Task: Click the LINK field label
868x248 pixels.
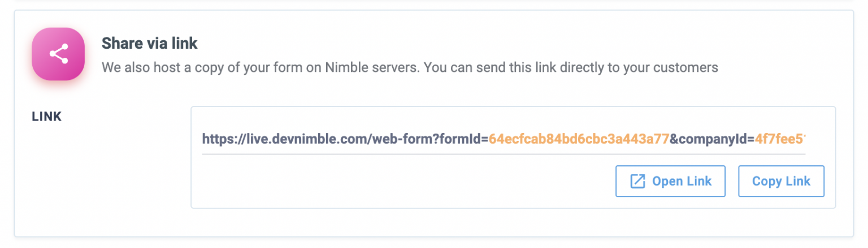Action: click(x=47, y=117)
